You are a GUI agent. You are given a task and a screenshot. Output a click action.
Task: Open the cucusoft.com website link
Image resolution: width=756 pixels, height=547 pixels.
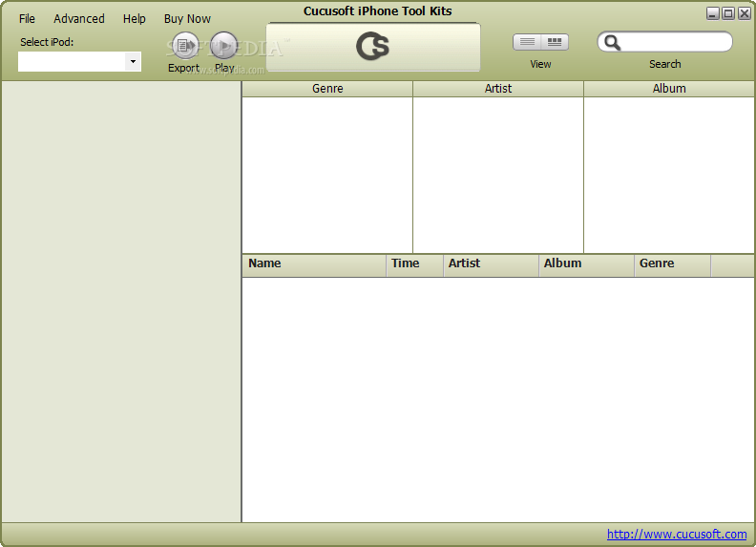point(677,534)
